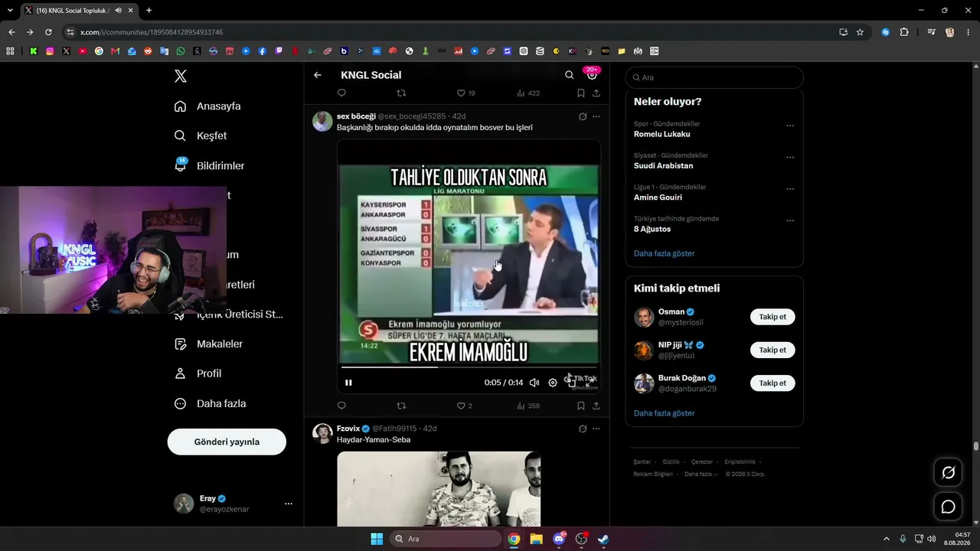Open more options on Fzovix's post
Viewport: 980px width, 551px height.
tap(596, 429)
